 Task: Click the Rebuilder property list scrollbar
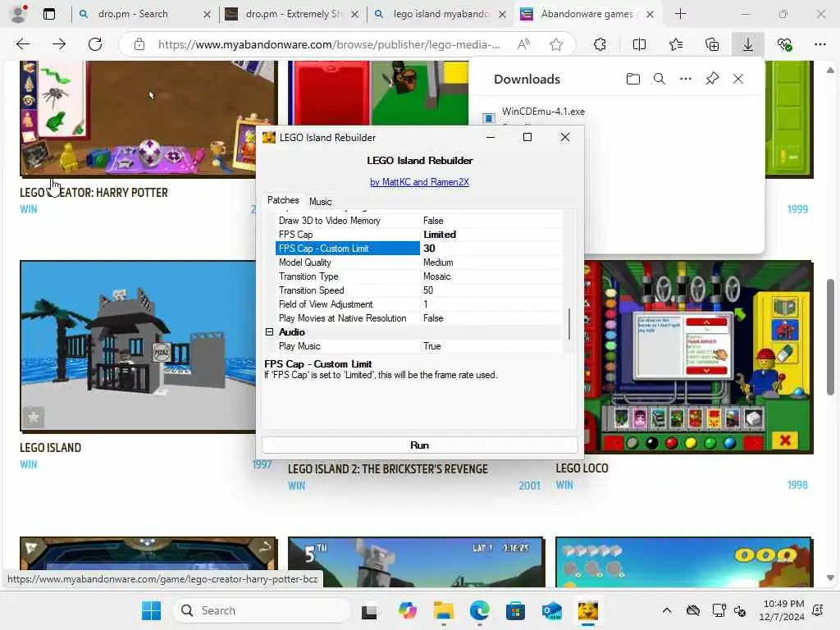569,323
